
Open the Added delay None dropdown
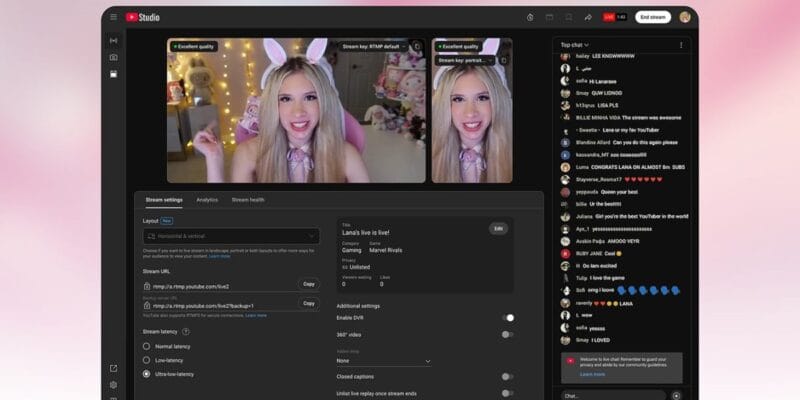384,361
